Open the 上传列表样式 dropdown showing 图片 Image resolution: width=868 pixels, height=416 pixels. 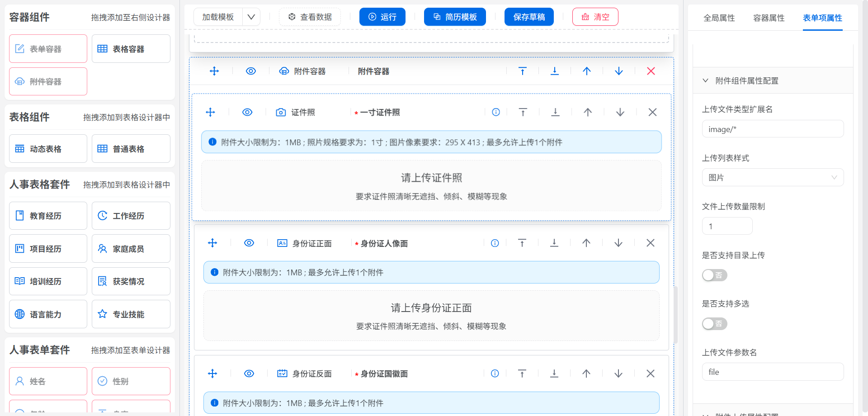(772, 178)
